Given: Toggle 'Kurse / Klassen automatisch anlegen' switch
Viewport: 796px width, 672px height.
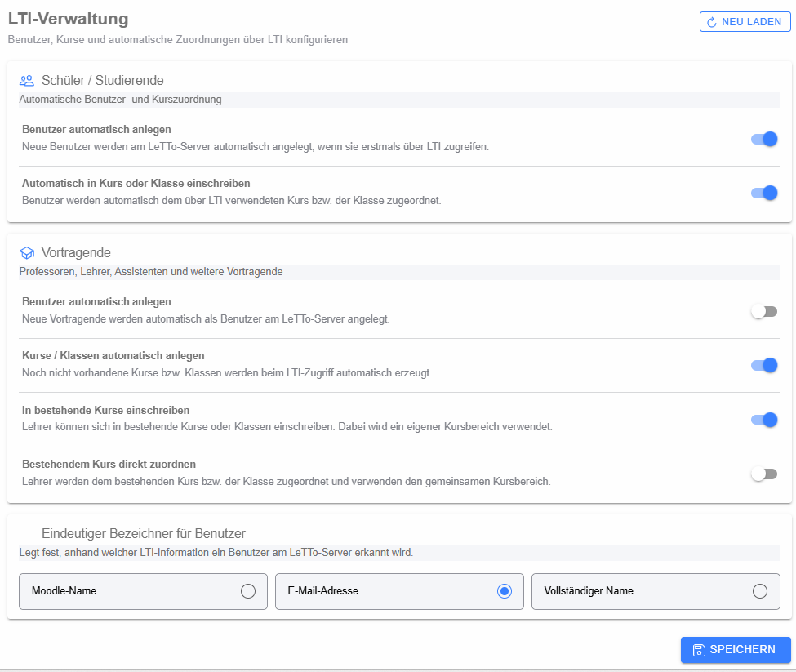Looking at the screenshot, I should tap(764, 365).
